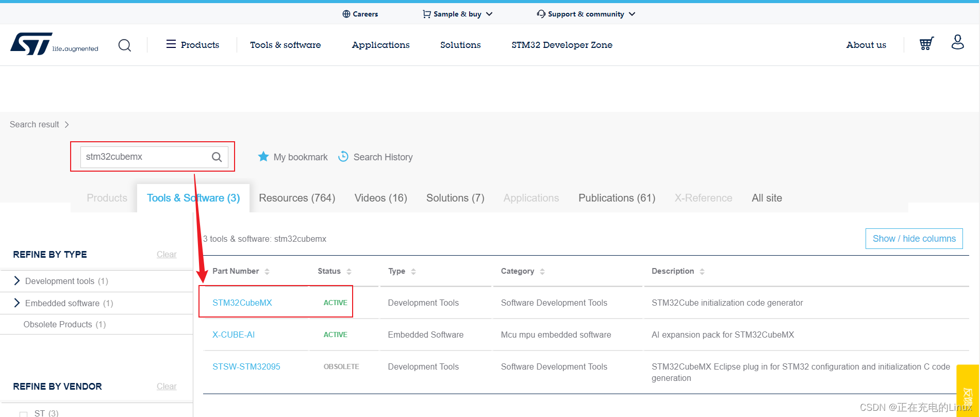Switch to All site tab

[767, 198]
